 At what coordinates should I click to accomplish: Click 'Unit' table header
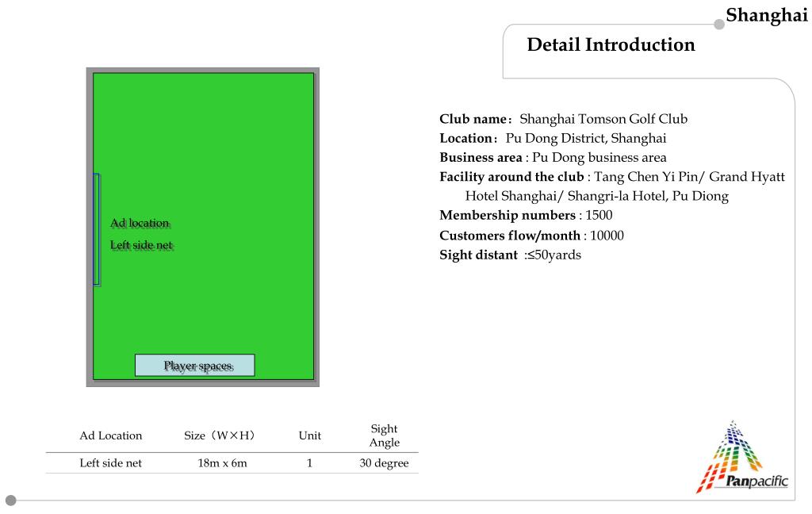pyautogui.click(x=310, y=435)
